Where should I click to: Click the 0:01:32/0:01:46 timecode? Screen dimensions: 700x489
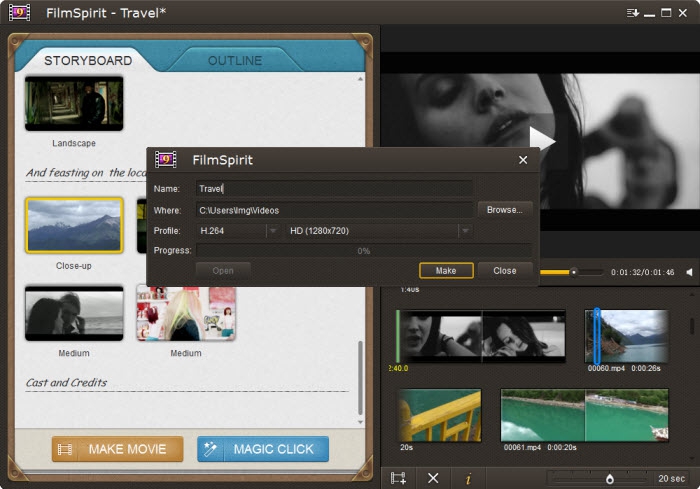click(642, 272)
